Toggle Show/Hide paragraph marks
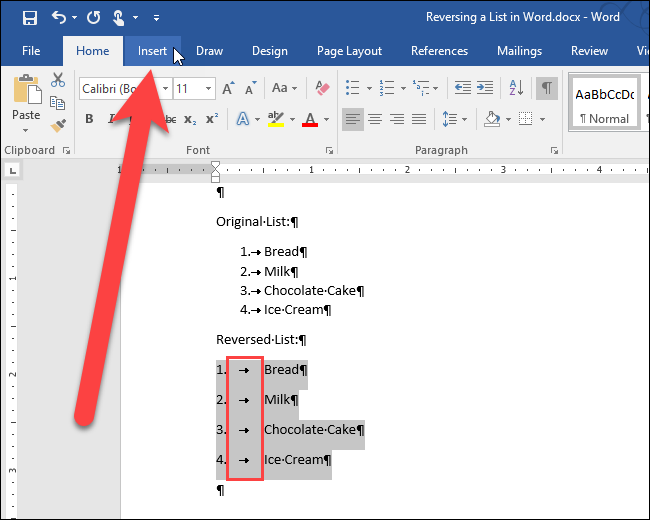The width and height of the screenshot is (650, 520). tap(547, 89)
